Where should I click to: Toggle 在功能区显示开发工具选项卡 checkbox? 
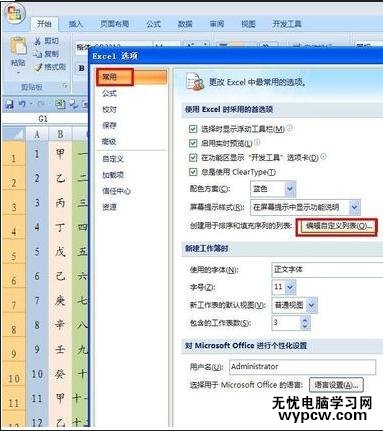(193, 158)
